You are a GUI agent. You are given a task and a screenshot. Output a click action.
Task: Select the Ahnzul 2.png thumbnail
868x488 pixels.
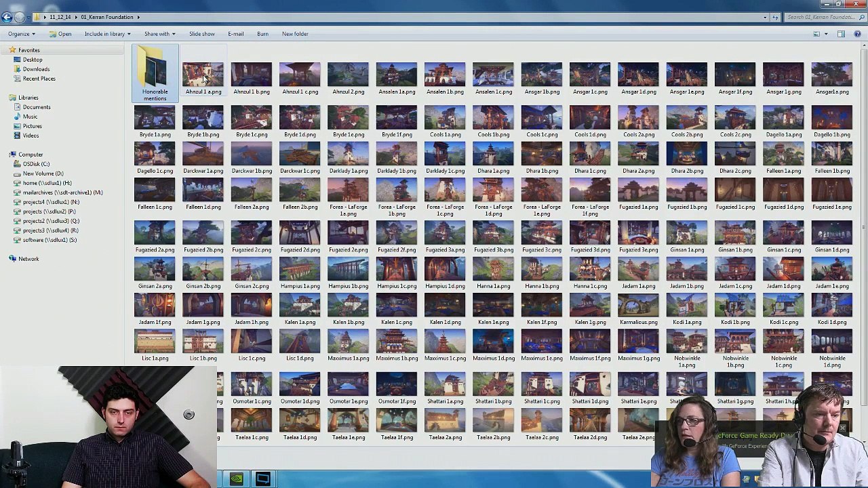click(x=348, y=75)
